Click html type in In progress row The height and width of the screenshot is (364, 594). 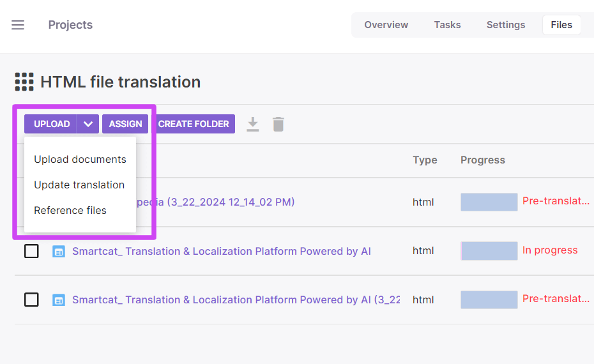423,251
